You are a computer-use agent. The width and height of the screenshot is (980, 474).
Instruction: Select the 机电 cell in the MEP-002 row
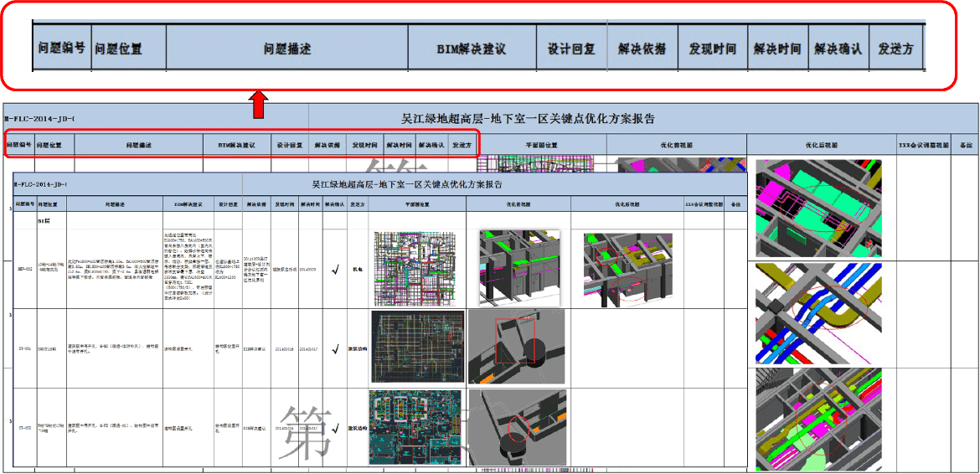(x=358, y=270)
